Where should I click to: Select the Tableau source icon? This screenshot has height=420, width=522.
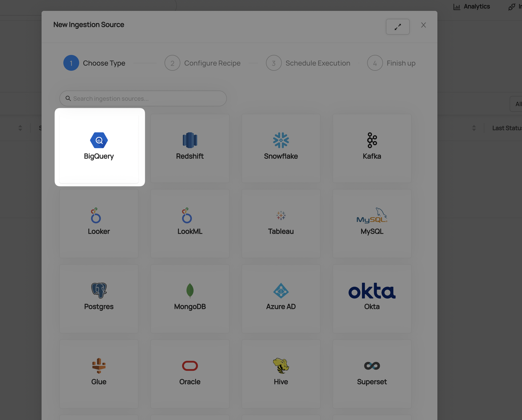(x=281, y=215)
